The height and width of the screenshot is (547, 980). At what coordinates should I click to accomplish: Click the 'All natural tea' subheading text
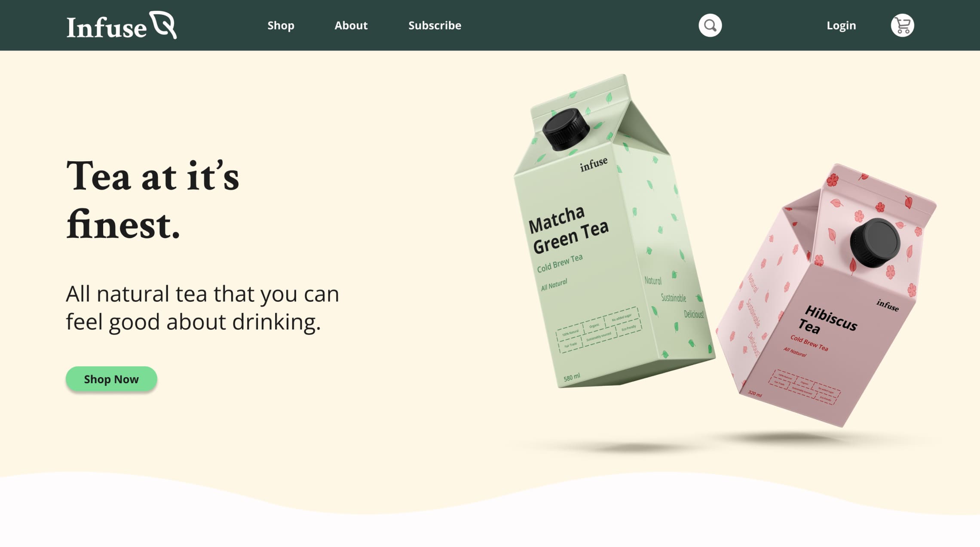tap(202, 308)
